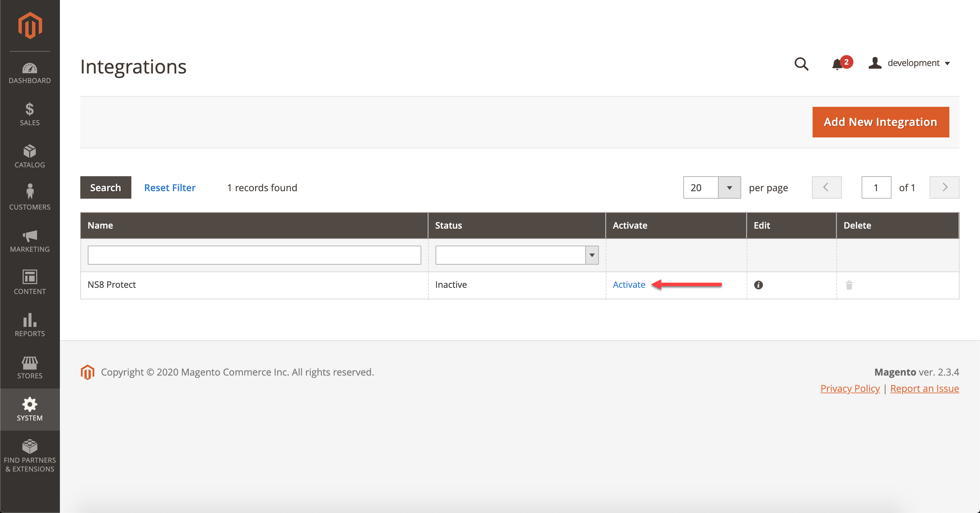Go to the next page arrow
This screenshot has width=980, height=513.
(x=944, y=187)
